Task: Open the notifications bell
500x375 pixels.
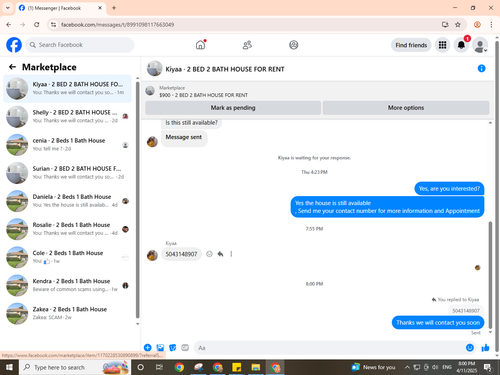Action: pyautogui.click(x=461, y=45)
